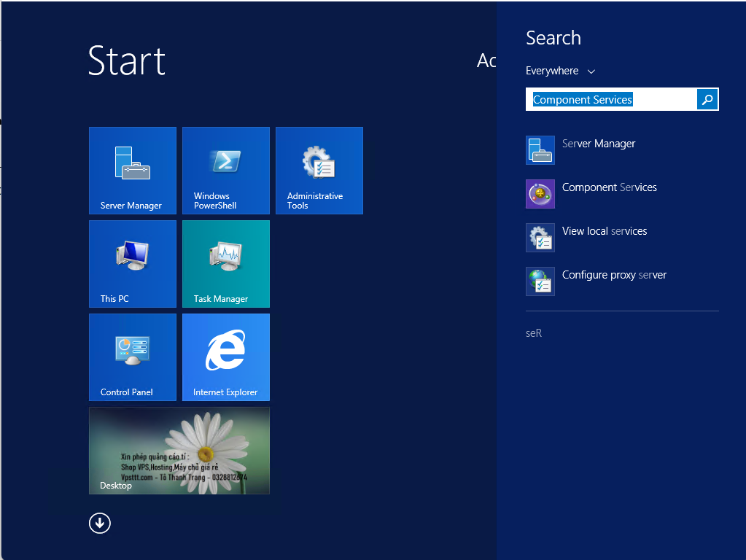This screenshot has width=746, height=560.
Task: Open the Server Manager search result text
Action: (599, 144)
